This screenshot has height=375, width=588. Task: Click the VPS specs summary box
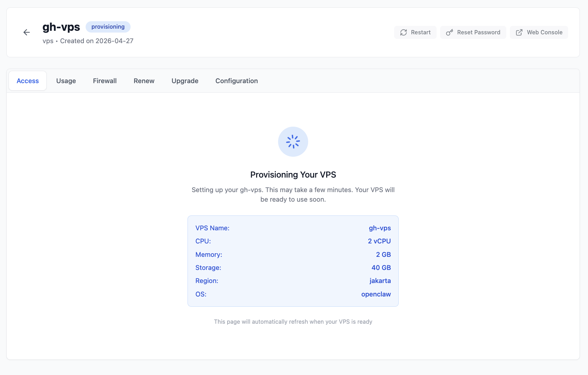(293, 261)
